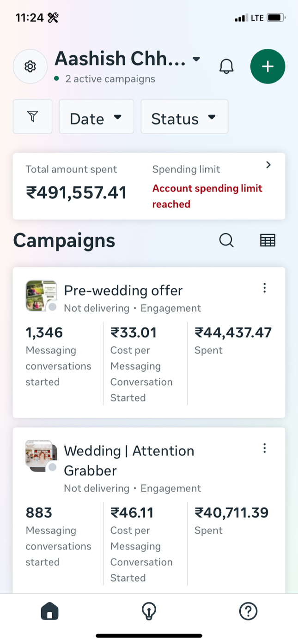Search campaigns with magnifier icon
The image size is (298, 644).
point(226,240)
